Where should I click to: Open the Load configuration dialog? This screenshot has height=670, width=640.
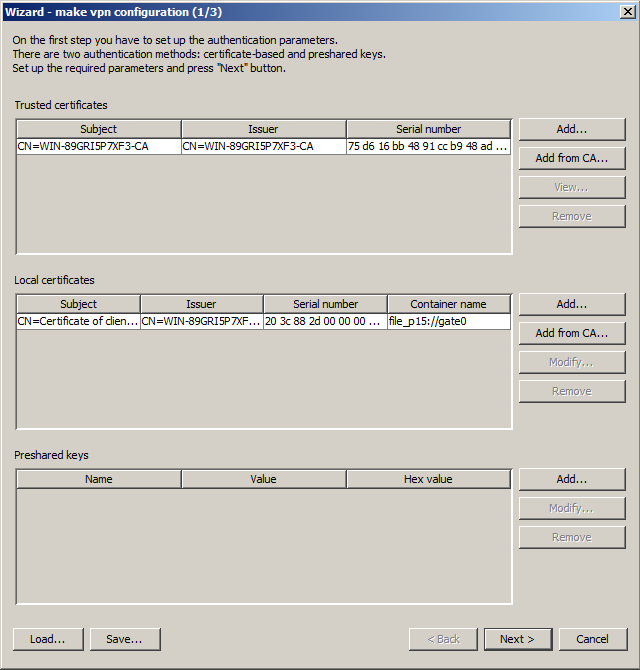click(x=48, y=639)
